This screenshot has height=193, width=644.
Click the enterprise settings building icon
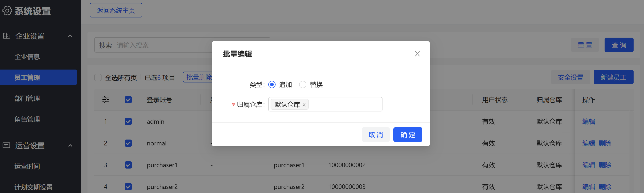point(6,36)
